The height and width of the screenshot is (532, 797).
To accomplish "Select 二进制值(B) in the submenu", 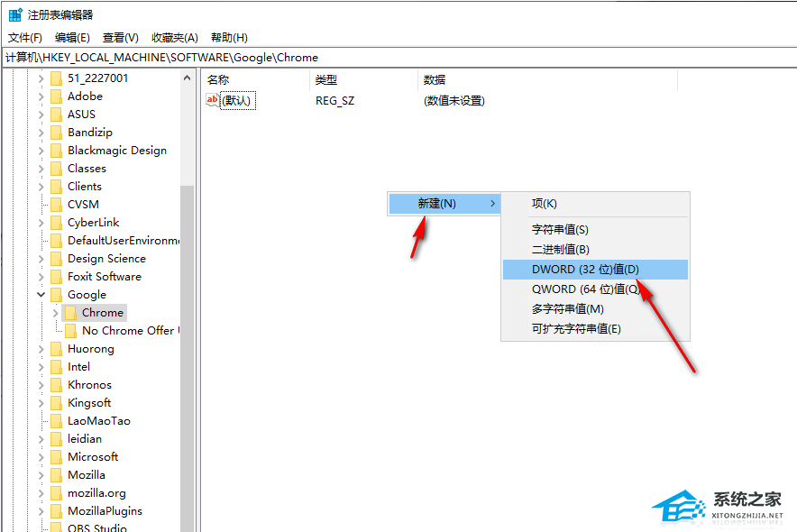I will [595, 250].
